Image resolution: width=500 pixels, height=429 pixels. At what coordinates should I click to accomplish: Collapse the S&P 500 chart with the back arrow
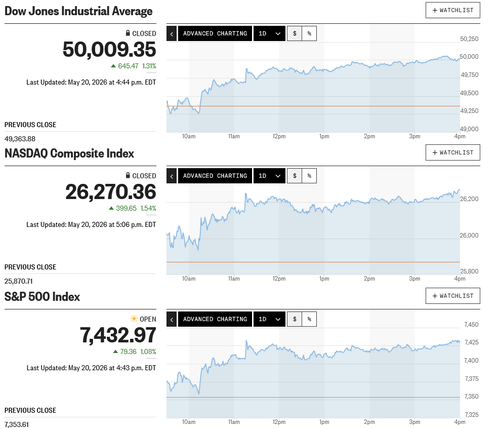[172, 319]
